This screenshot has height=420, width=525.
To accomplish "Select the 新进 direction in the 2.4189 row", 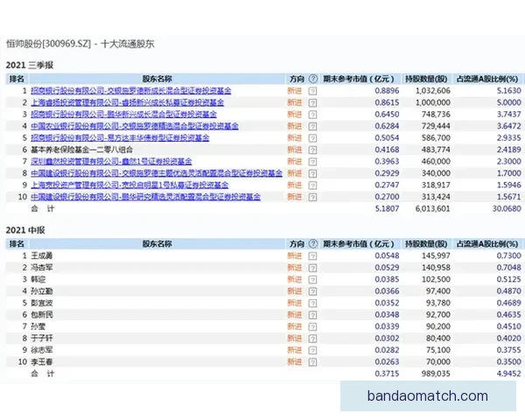I will click(295, 150).
